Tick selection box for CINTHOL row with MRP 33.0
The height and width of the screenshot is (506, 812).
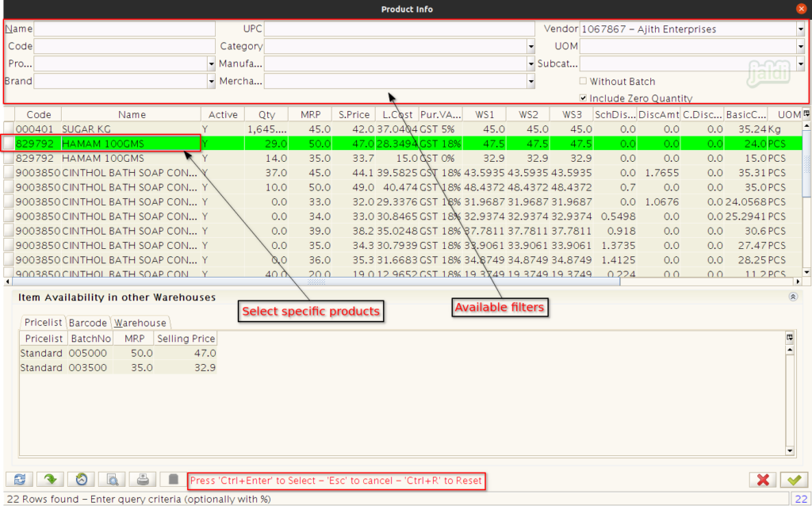[9, 201]
